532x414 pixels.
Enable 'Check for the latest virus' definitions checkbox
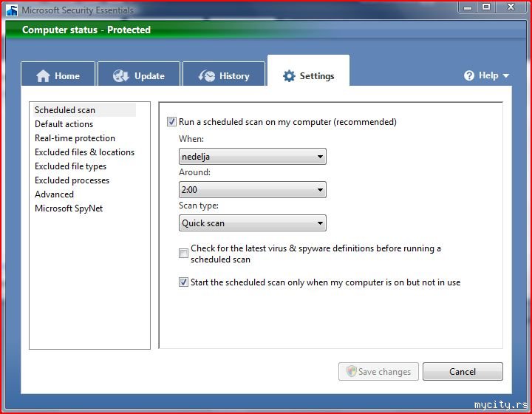click(183, 253)
